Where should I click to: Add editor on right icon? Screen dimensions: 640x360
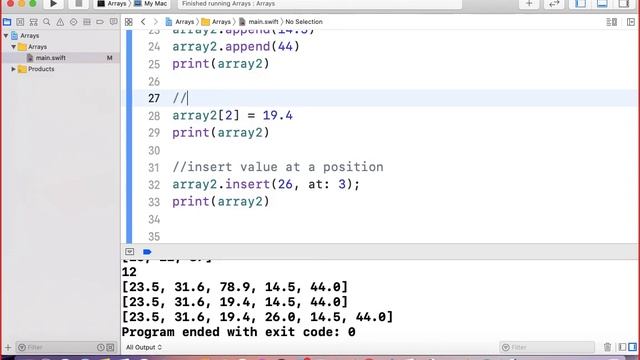click(631, 22)
